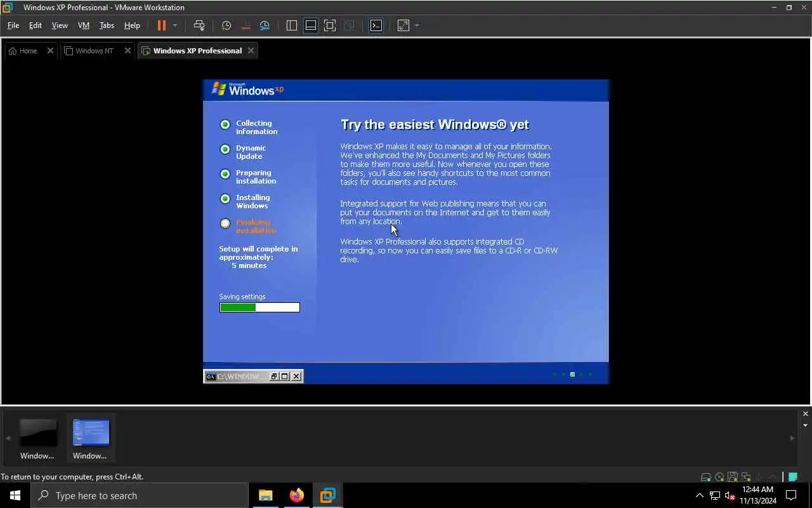Select the Windows NT thumbnail
The image size is (812, 508).
(37, 438)
